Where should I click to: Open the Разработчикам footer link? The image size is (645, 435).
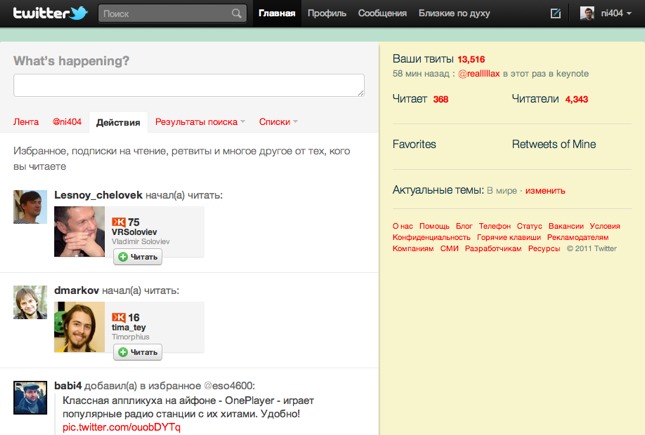point(493,249)
